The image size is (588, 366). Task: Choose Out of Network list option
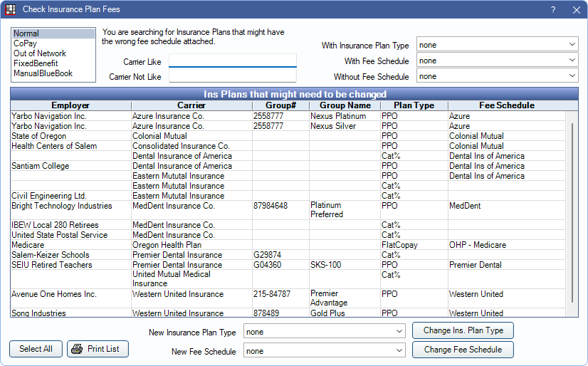click(x=39, y=53)
